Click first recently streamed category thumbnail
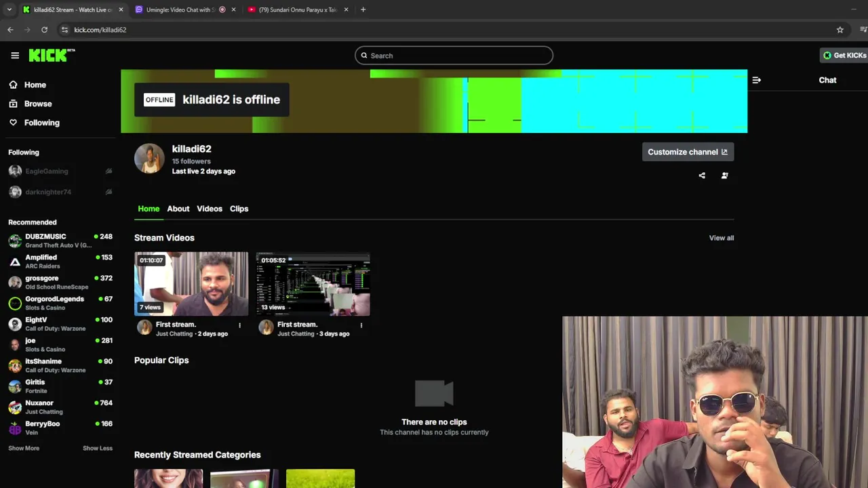 pyautogui.click(x=168, y=479)
